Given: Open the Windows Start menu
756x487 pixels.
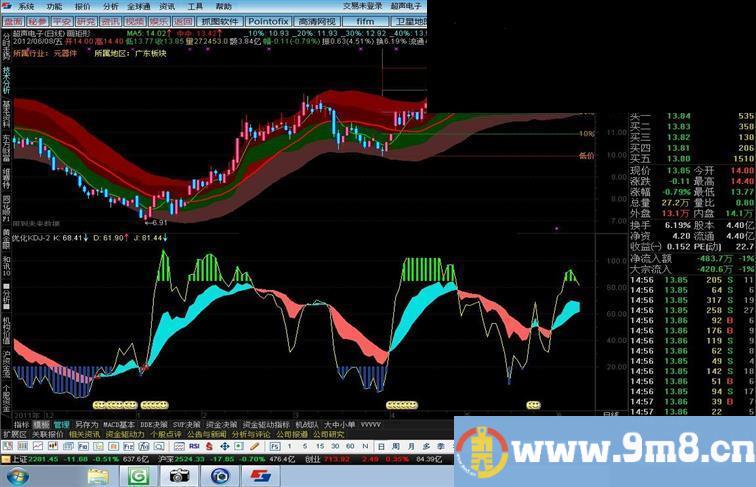Looking at the screenshot, I should point(21,476).
